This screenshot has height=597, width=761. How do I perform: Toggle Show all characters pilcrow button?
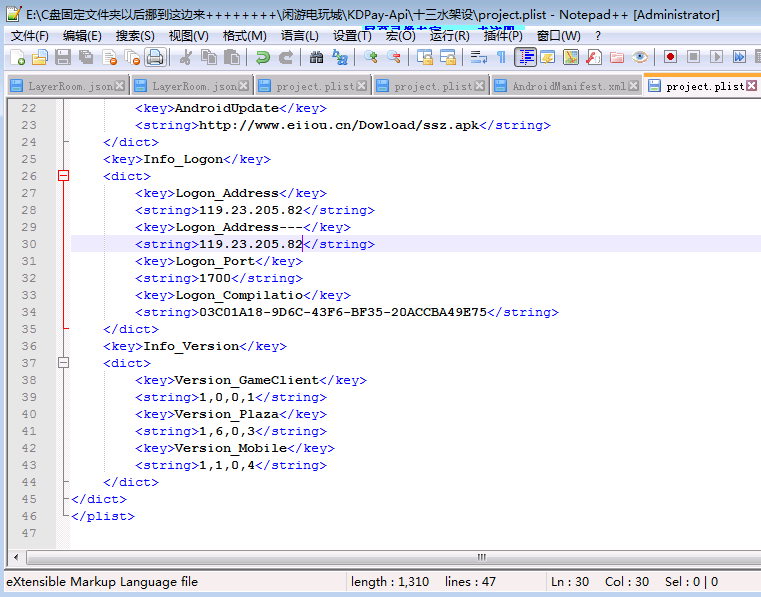pos(501,58)
